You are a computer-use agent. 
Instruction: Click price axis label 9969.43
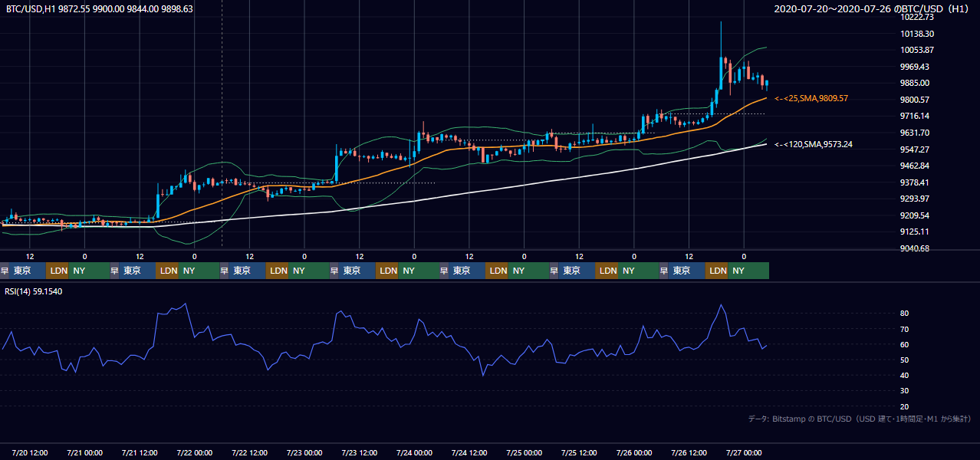915,67
